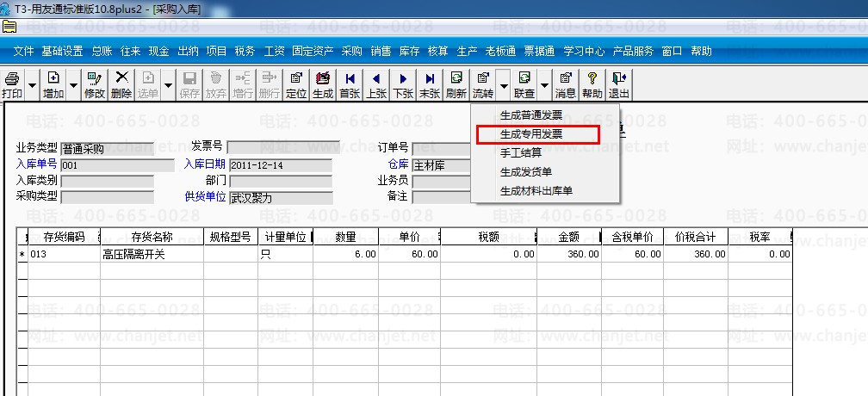Screen dimensions: 868x396
Task: Click the 保存 (Save) toolbar icon
Action: tap(189, 85)
